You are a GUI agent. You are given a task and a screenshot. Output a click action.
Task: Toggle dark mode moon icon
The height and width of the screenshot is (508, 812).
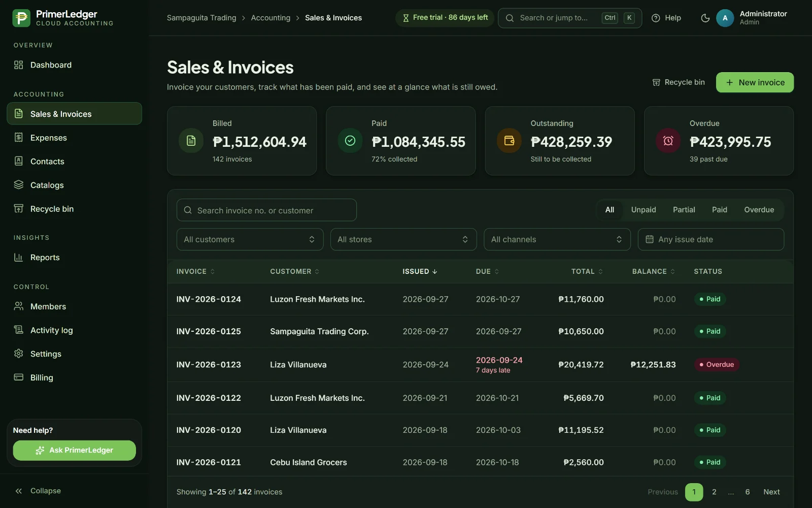tap(705, 18)
